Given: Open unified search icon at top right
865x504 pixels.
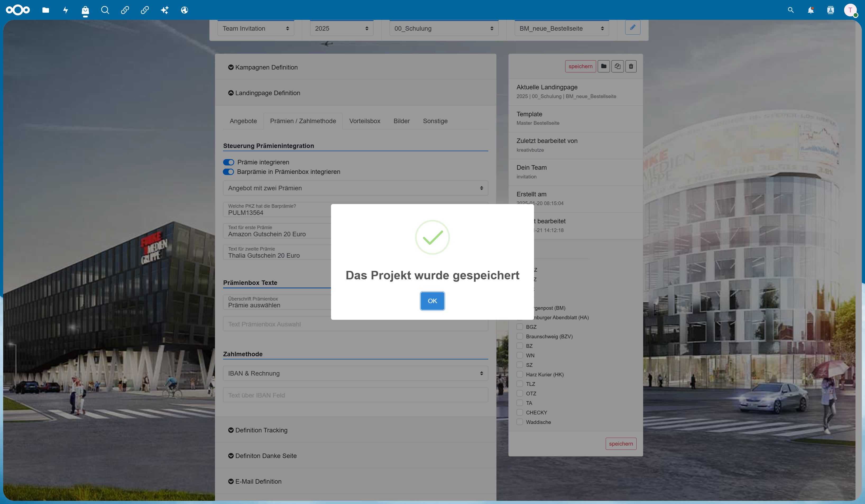Looking at the screenshot, I should pos(790,10).
